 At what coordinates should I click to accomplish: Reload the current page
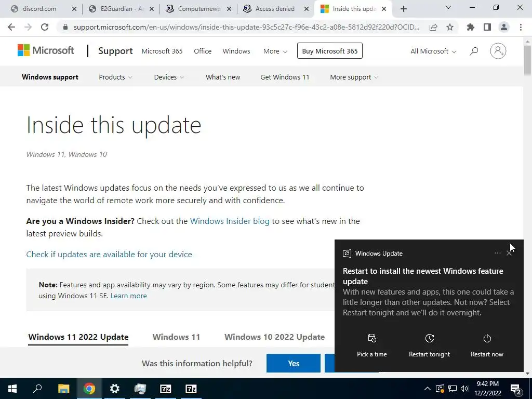[45, 27]
